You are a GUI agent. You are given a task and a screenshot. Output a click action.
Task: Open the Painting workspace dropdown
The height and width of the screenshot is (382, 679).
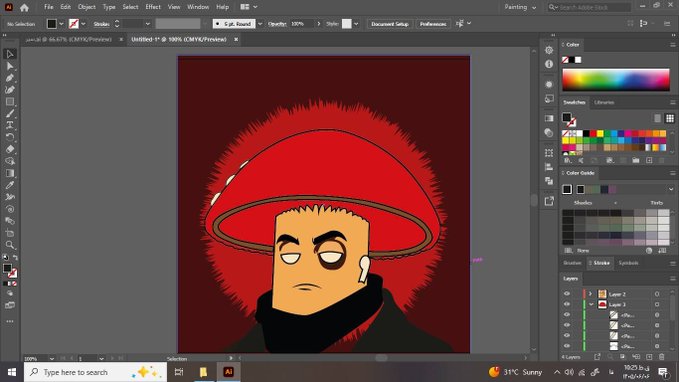520,7
